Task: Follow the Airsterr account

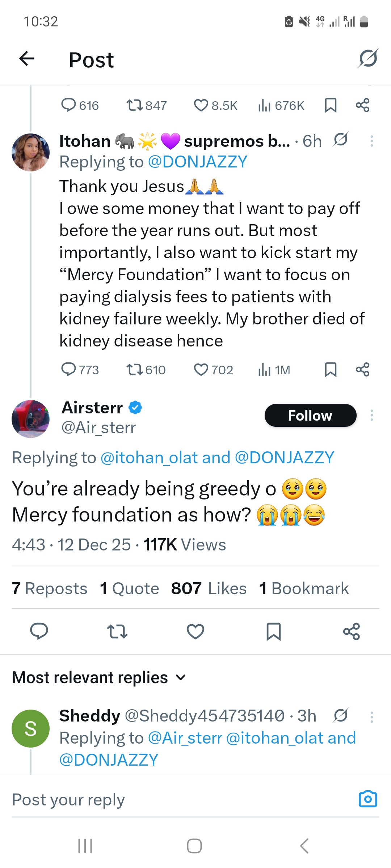Action: [x=311, y=415]
